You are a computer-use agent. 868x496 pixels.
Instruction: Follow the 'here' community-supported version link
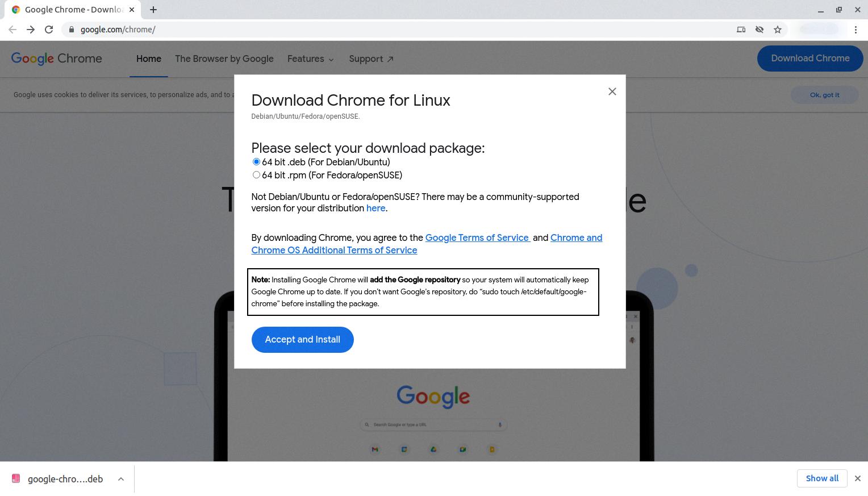click(x=375, y=209)
